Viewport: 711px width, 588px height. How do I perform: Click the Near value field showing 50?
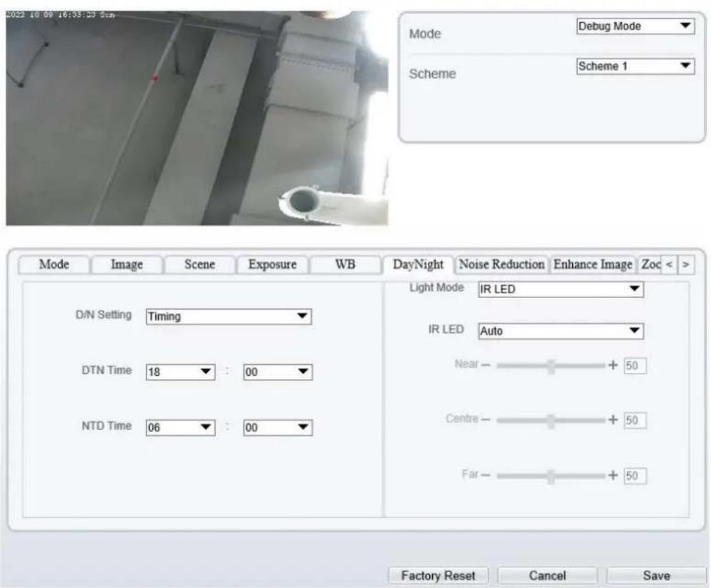(x=635, y=365)
